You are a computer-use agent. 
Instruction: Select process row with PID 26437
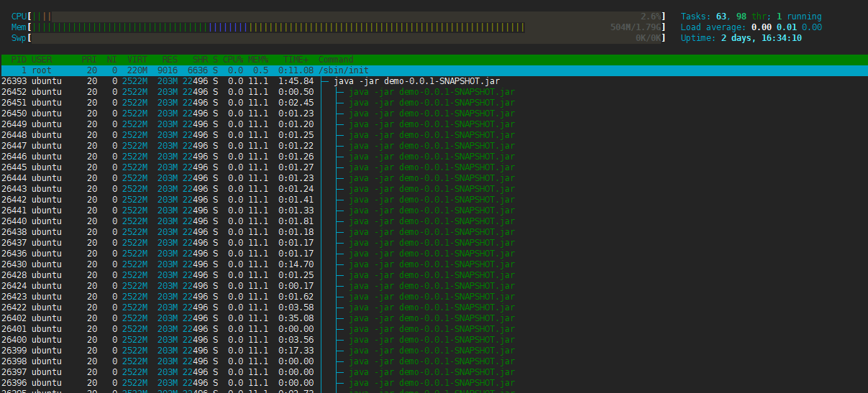pos(434,243)
